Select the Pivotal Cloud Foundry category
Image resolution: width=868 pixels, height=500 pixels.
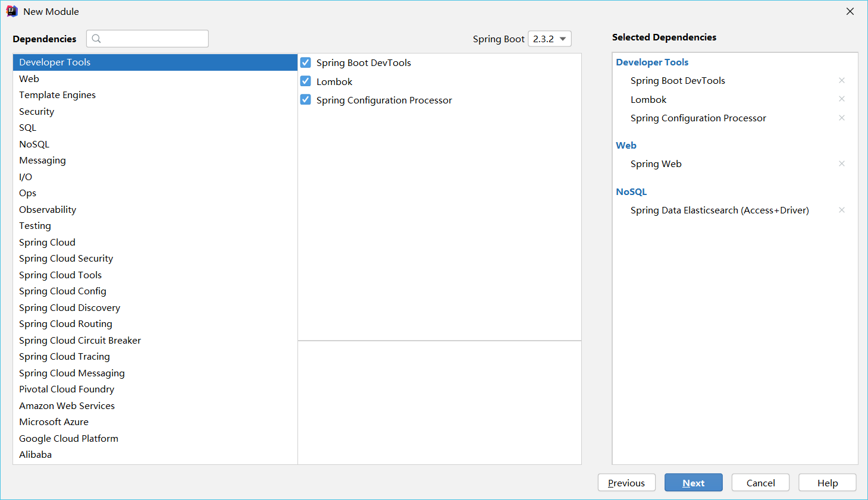click(x=155, y=389)
